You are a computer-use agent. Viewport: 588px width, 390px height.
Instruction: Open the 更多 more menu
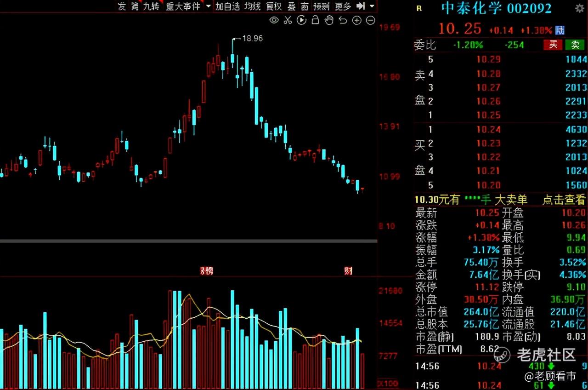(343, 6)
